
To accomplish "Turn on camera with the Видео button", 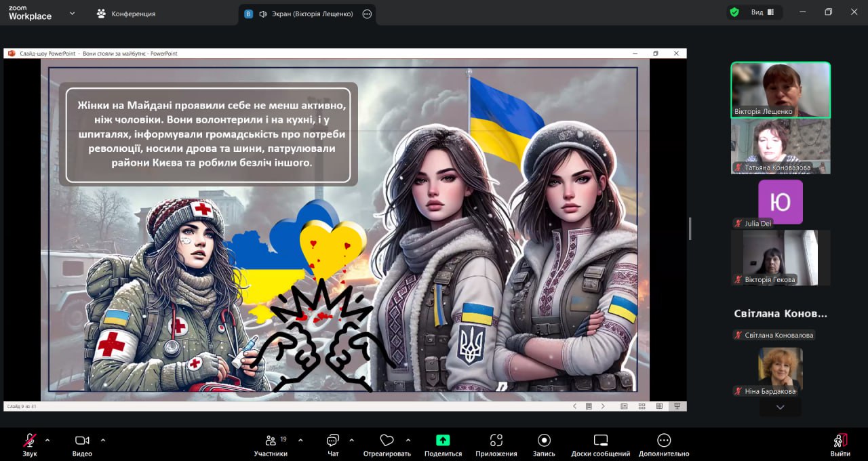I will 82,441.
